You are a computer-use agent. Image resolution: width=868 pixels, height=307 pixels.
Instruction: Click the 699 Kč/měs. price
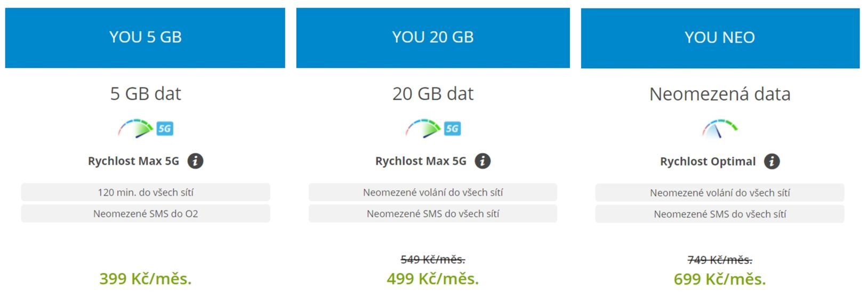[x=720, y=279]
